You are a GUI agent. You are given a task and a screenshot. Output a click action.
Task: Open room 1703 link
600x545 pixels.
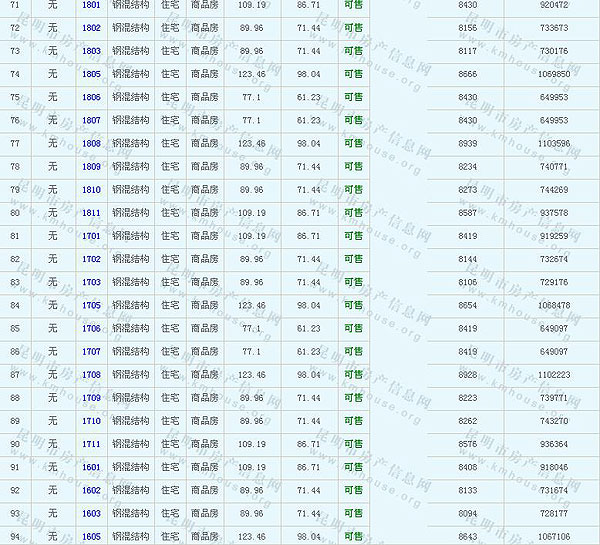91,282
